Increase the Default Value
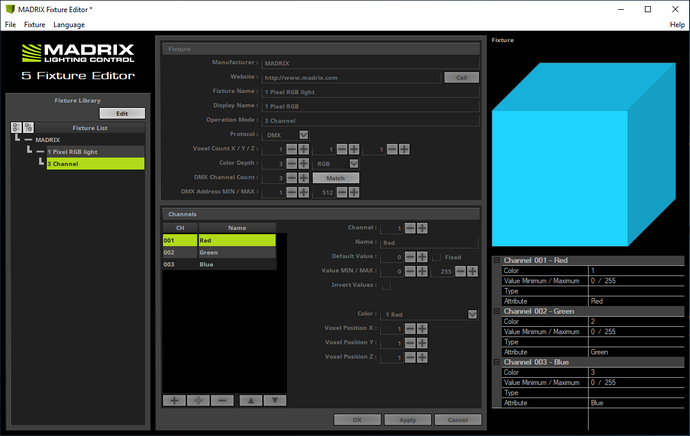 pyautogui.click(x=422, y=257)
